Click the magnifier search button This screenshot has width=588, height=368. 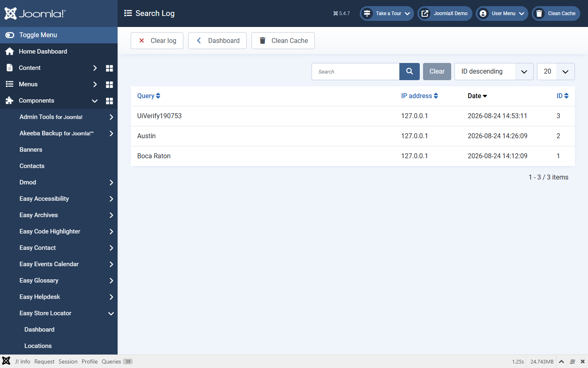[410, 72]
